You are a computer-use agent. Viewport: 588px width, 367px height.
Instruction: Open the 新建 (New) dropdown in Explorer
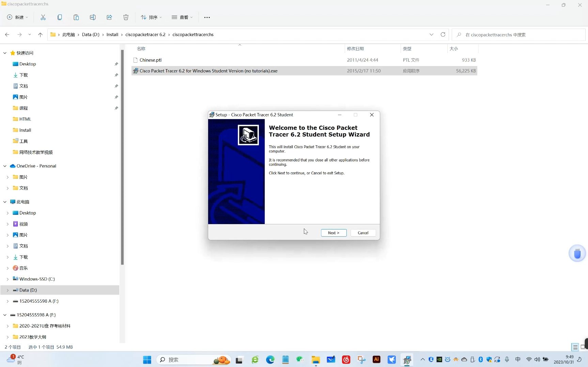(17, 17)
